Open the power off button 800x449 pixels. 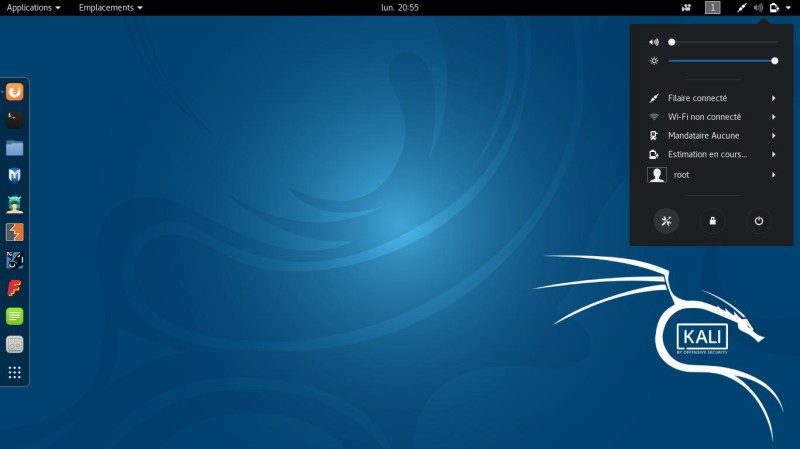click(x=759, y=221)
